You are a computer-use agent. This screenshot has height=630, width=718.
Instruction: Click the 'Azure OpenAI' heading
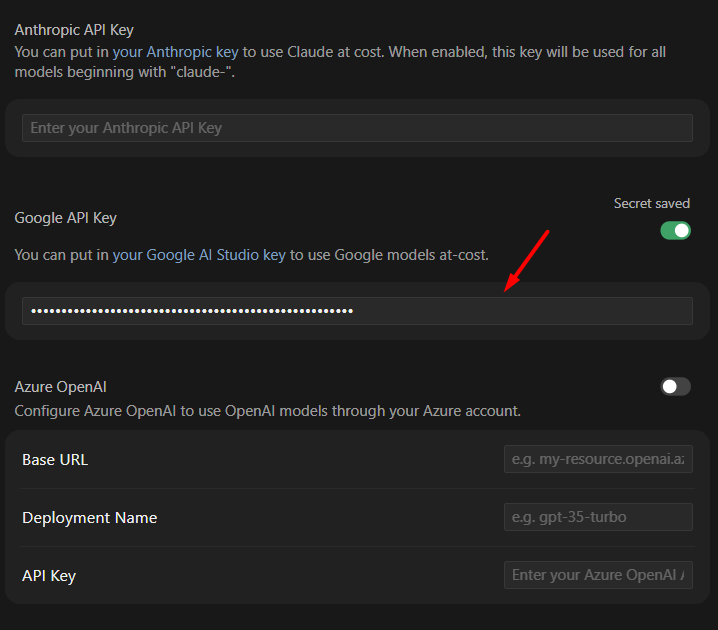click(60, 387)
